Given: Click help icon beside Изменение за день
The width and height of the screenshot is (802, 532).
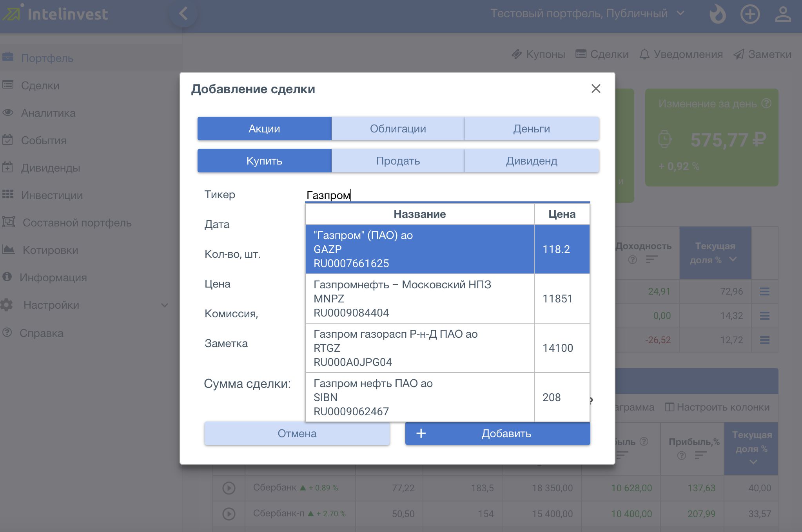Looking at the screenshot, I should pyautogui.click(x=766, y=103).
